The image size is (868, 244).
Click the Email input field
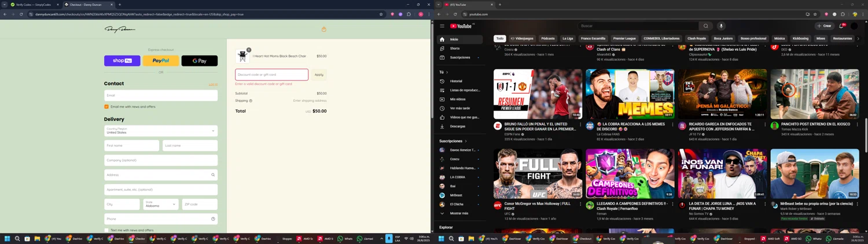161,95
